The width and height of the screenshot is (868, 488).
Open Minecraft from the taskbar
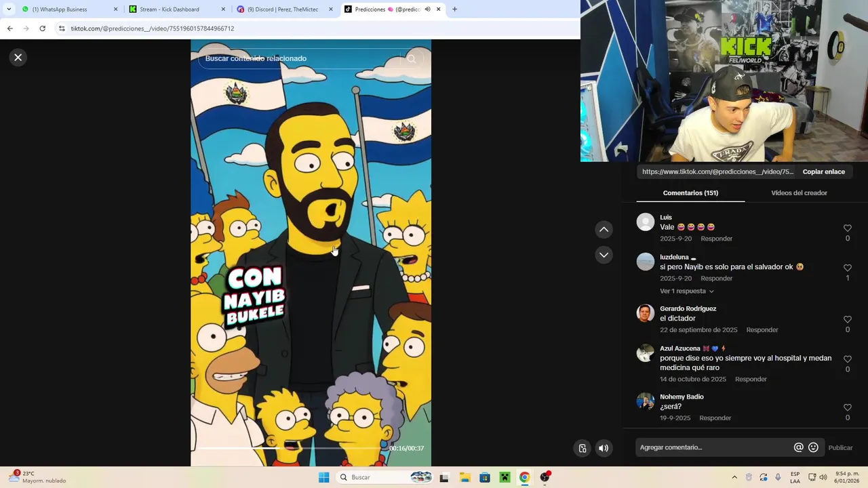pyautogui.click(x=505, y=477)
